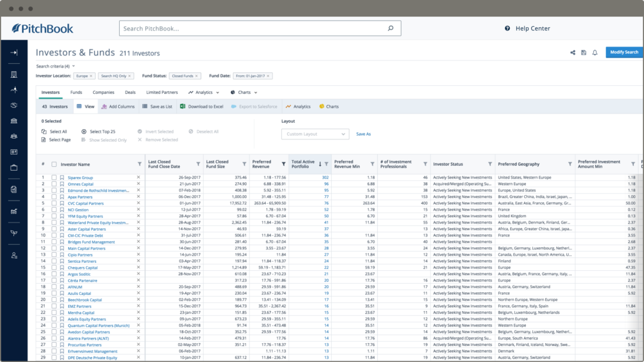
Task: Click Select Top 25
Action: pyautogui.click(x=98, y=132)
